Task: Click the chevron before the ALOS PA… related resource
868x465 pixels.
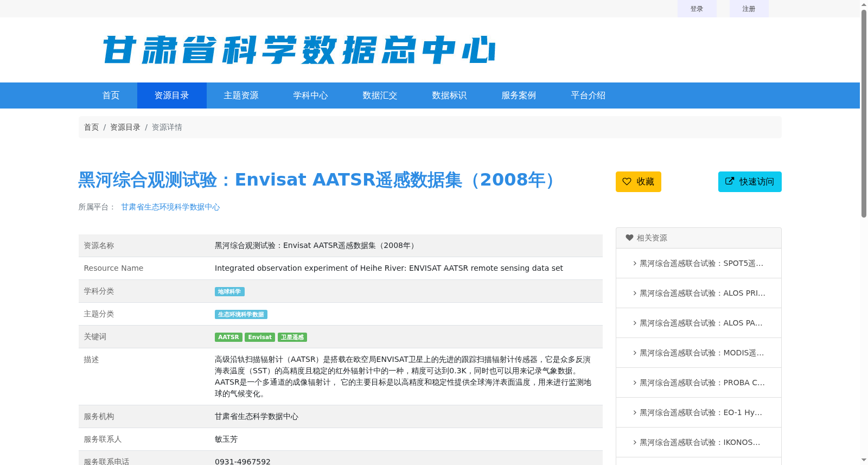Action: [x=635, y=323]
